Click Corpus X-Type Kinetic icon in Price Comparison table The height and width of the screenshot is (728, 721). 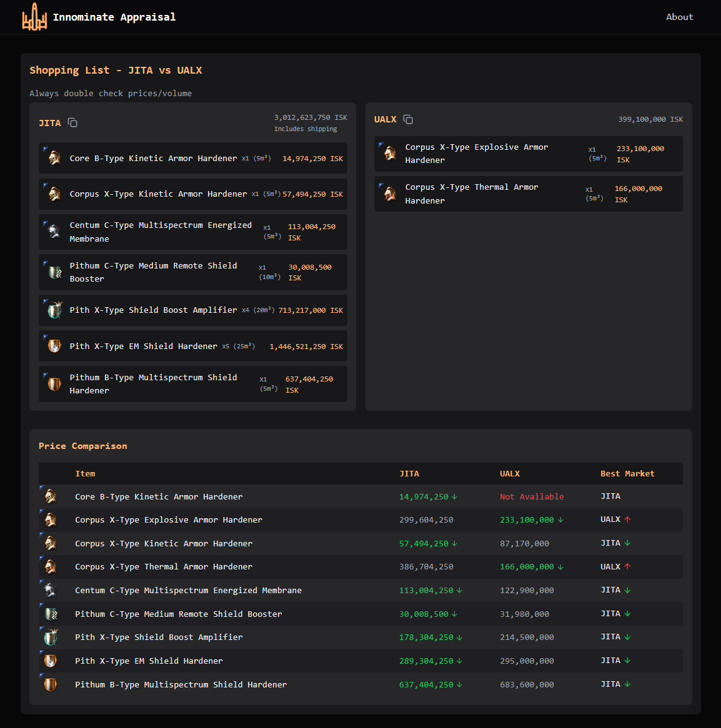pos(51,543)
